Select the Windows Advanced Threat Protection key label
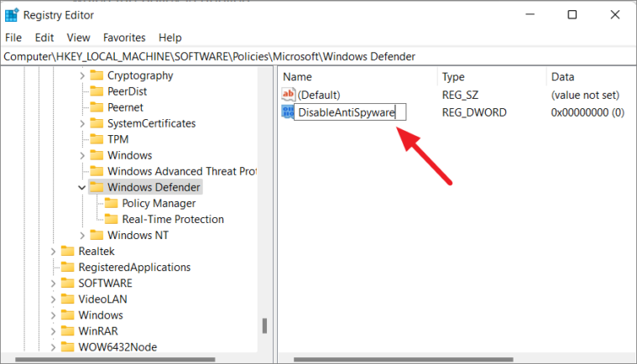Image resolution: width=637 pixels, height=364 pixels. tap(181, 171)
